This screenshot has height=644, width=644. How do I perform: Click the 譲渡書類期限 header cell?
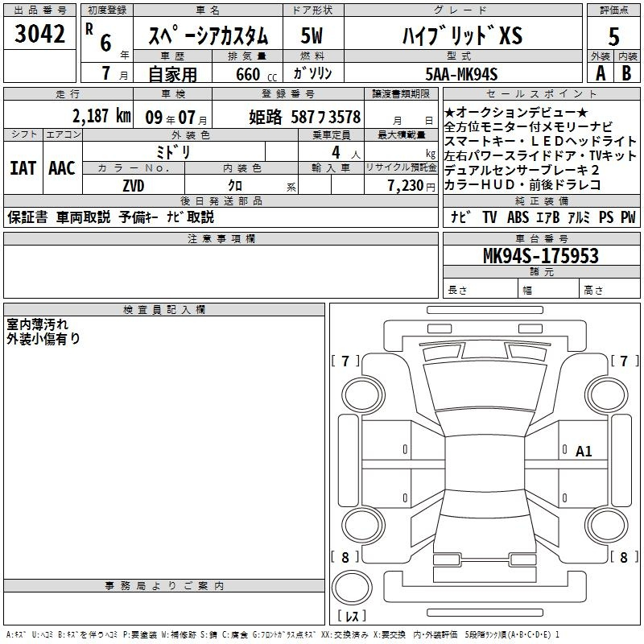[401, 93]
